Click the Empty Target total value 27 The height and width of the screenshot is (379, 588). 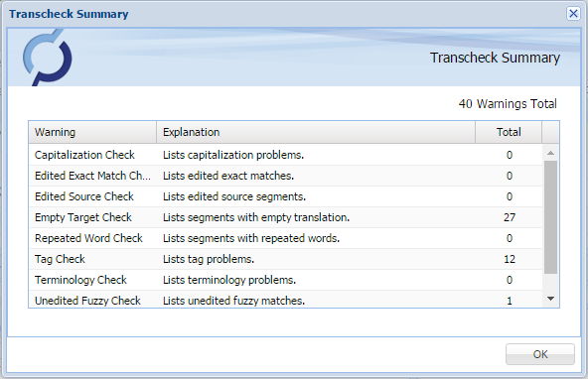(x=510, y=217)
